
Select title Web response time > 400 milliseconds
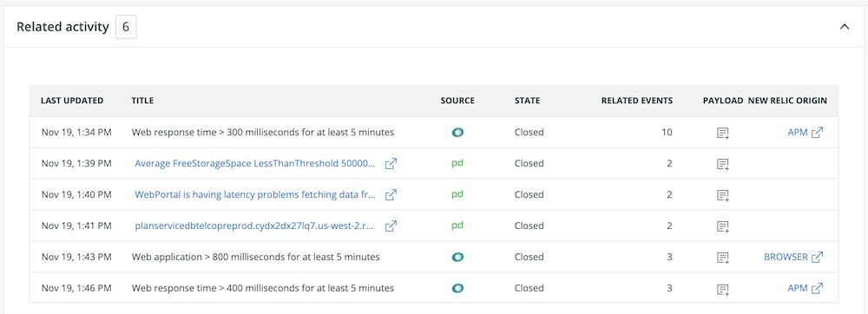pos(262,288)
